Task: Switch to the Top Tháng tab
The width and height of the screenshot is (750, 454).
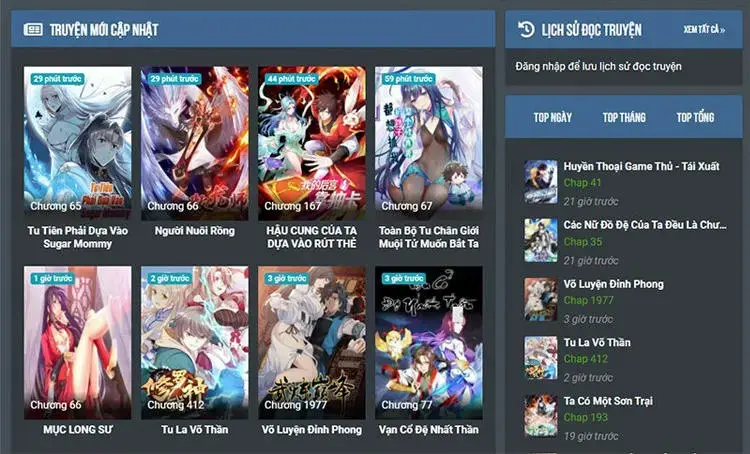Action: (x=624, y=117)
